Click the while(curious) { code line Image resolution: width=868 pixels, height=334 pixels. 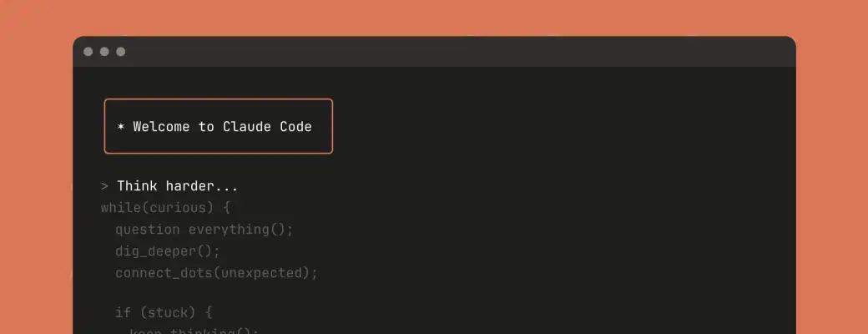point(165,208)
